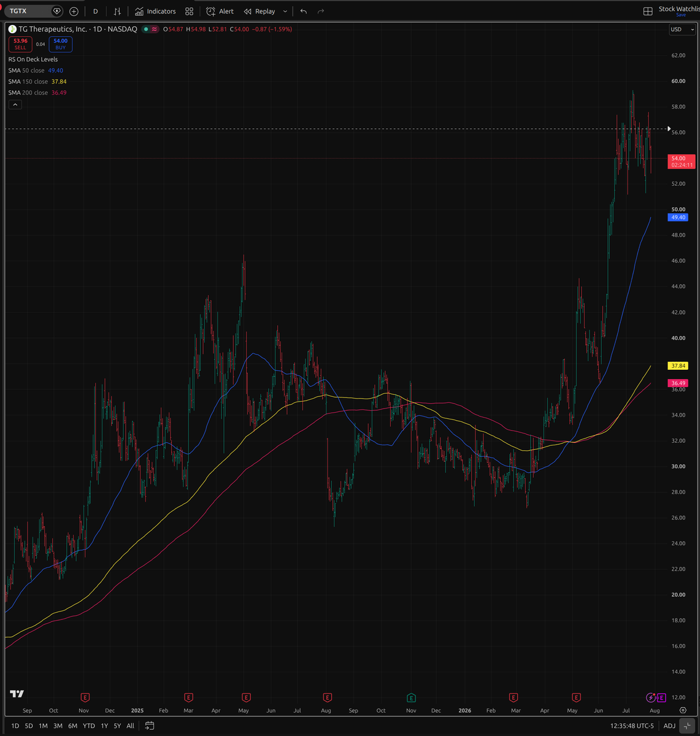Image resolution: width=700 pixels, height=736 pixels.
Task: Click the purple lightning bolt event icon
Action: (x=651, y=697)
